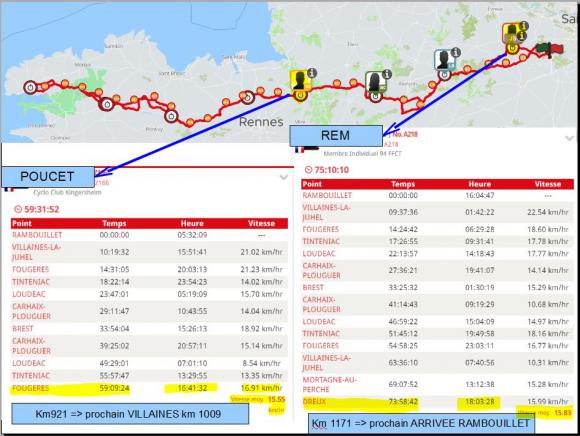Click the Vitesse header in POUCET's table
Image resolution: width=580 pixels, height=436 pixels.
click(261, 223)
